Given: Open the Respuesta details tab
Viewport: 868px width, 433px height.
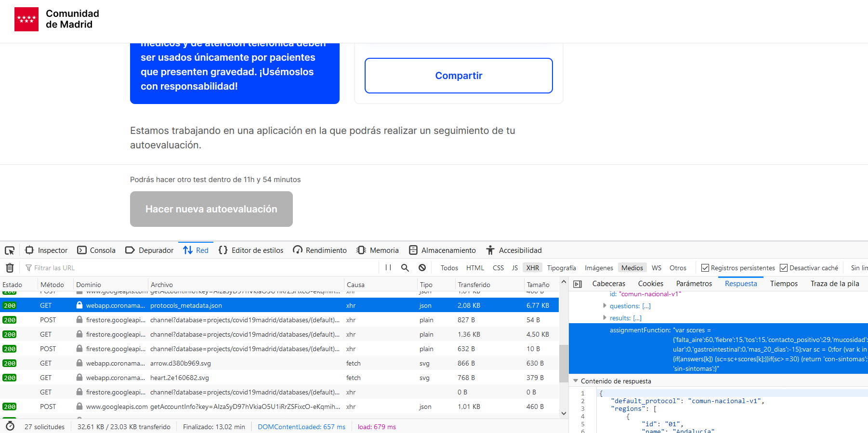Looking at the screenshot, I should click(741, 284).
